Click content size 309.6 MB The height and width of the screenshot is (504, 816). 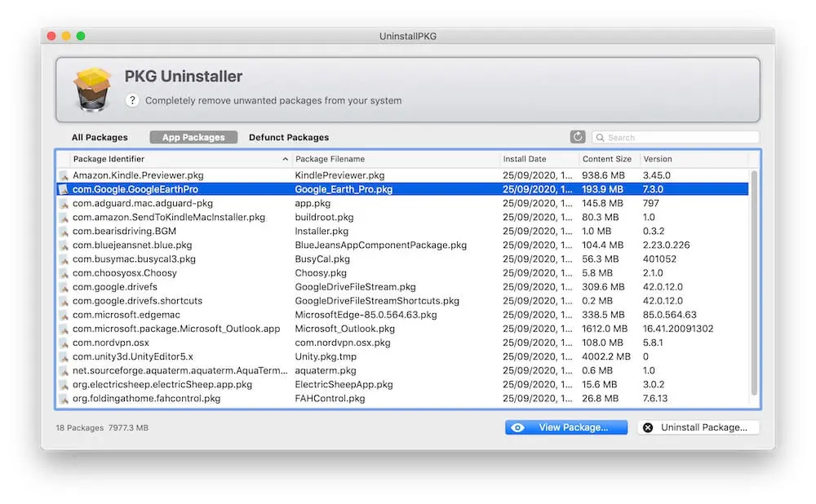point(603,287)
